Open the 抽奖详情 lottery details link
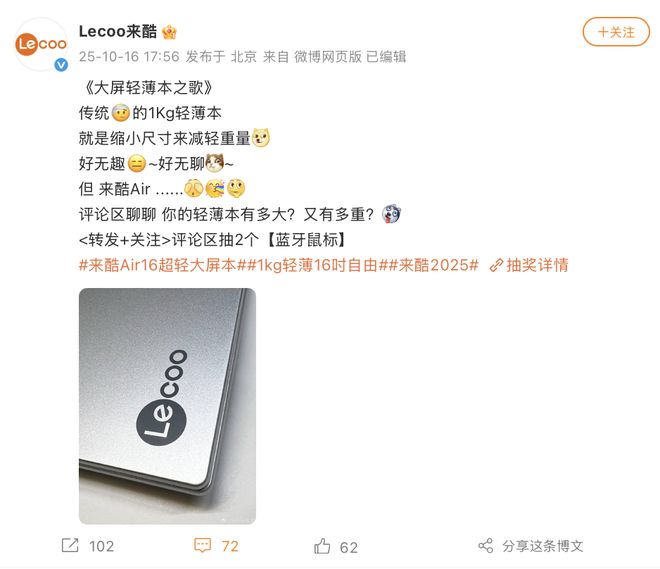 tap(537, 265)
